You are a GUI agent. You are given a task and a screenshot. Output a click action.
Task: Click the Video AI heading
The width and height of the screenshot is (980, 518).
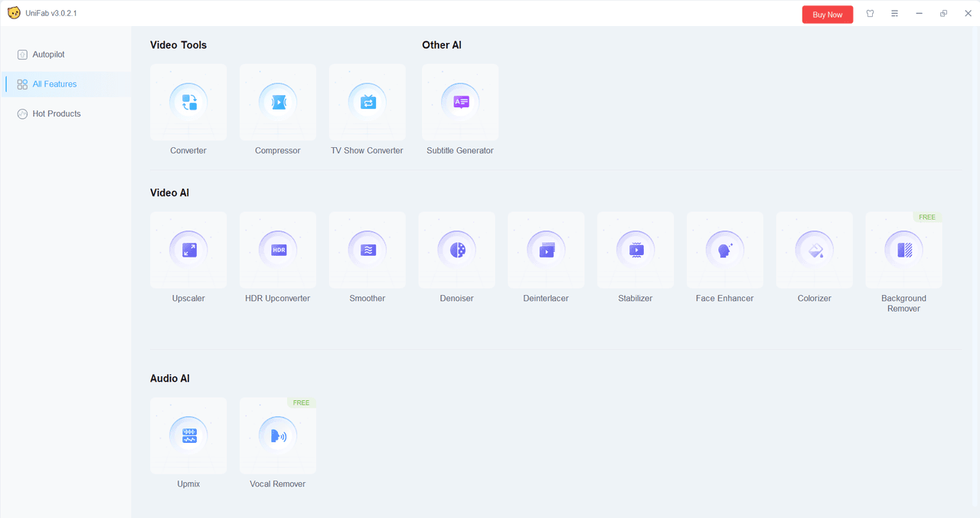click(x=170, y=193)
